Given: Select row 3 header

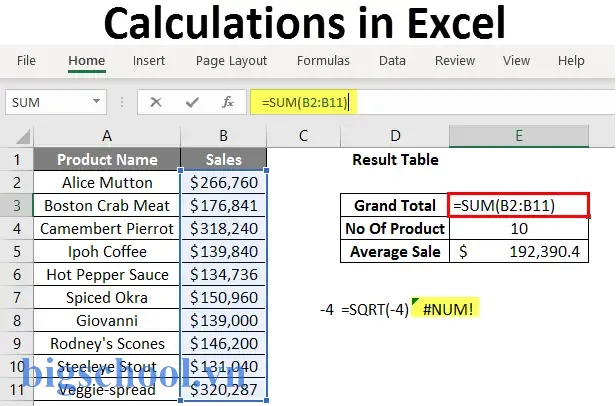Looking at the screenshot, I should [16, 205].
